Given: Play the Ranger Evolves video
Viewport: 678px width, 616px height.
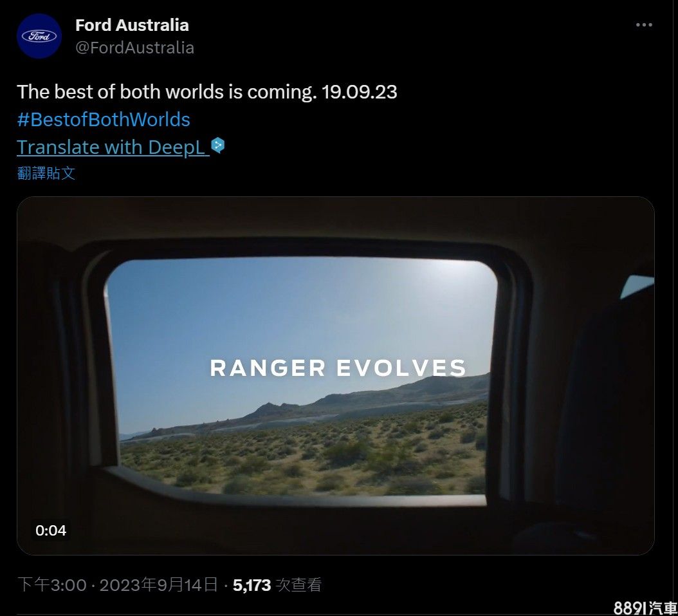Looking at the screenshot, I should [x=335, y=375].
